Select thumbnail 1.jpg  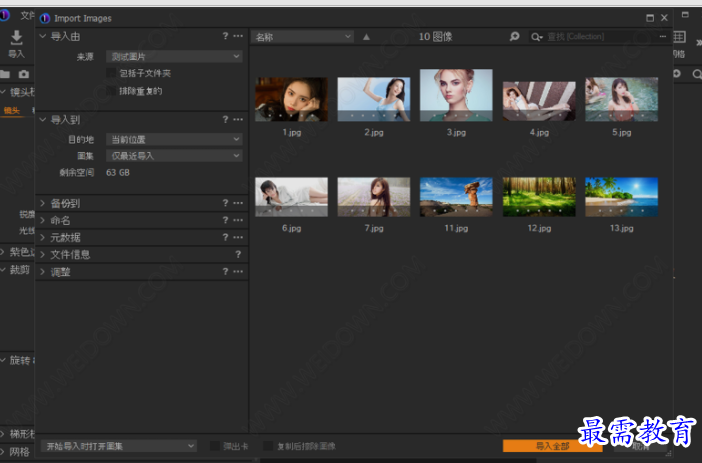[291, 99]
